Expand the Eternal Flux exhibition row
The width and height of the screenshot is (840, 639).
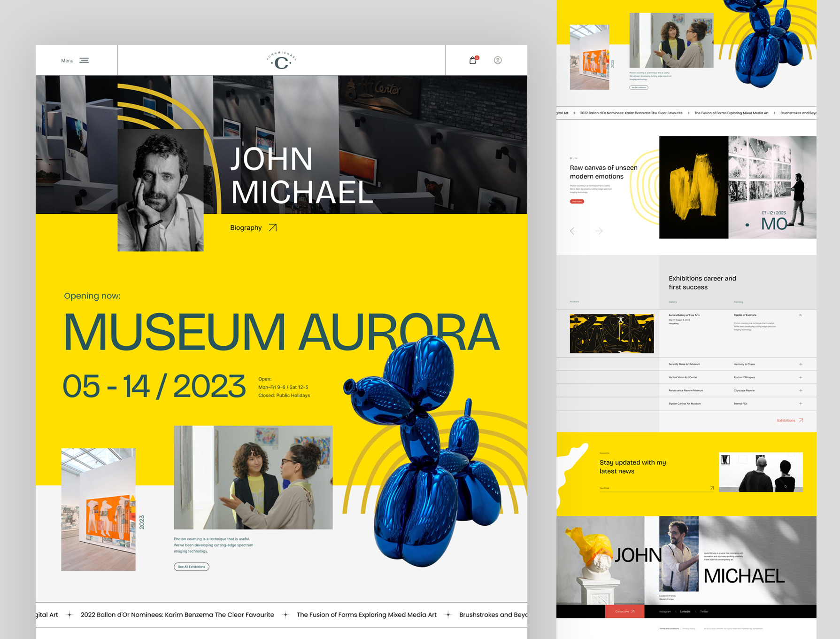801,404
